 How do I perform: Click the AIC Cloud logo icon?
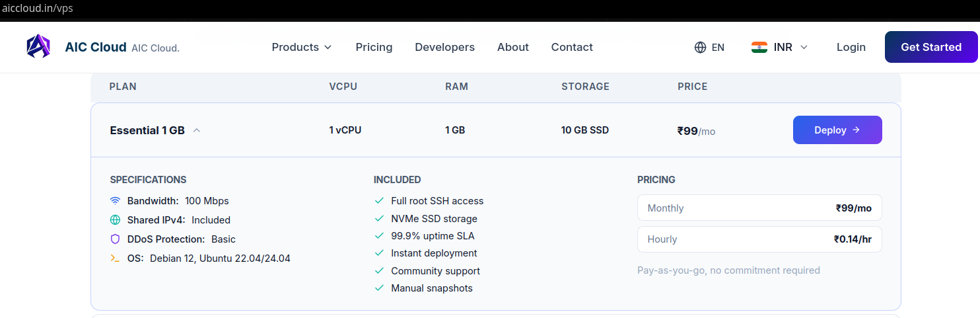click(38, 47)
